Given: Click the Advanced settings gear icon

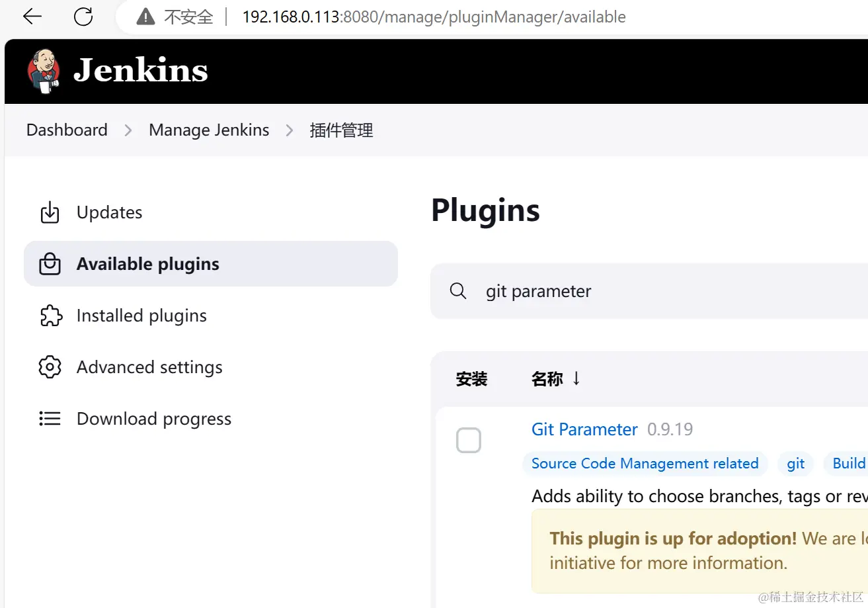Looking at the screenshot, I should pyautogui.click(x=50, y=367).
